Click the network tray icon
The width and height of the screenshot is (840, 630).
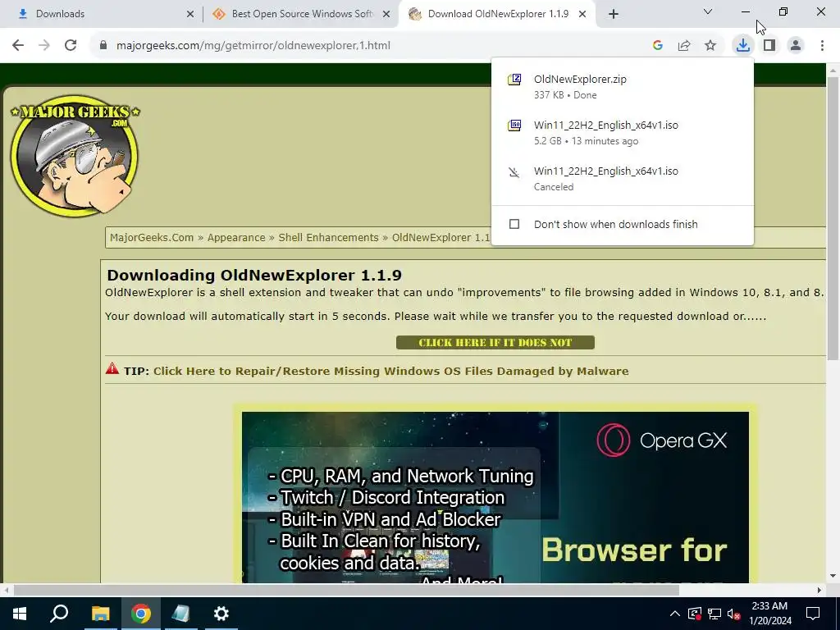click(714, 614)
